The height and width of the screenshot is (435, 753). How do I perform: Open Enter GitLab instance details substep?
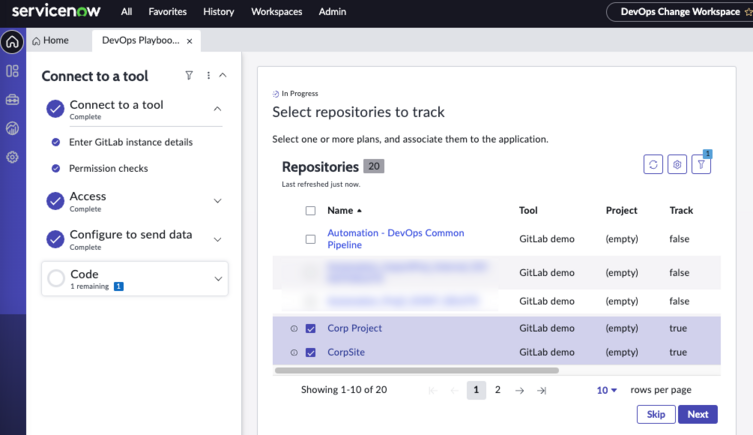click(x=131, y=142)
